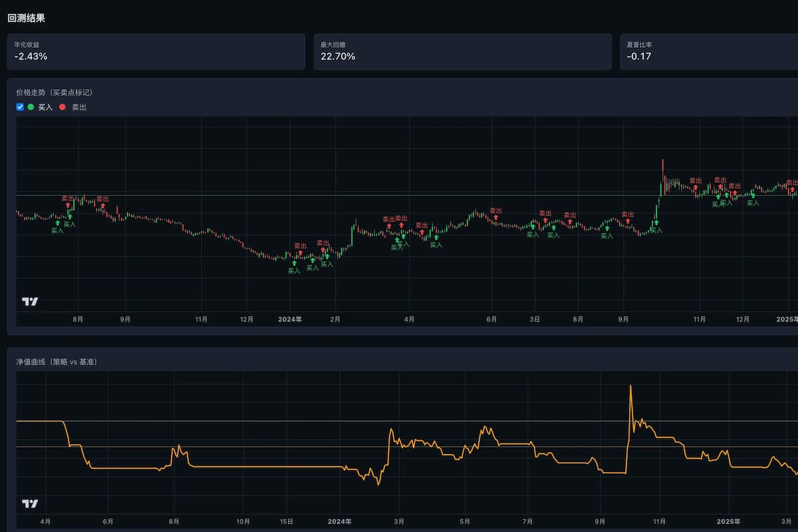Image resolution: width=798 pixels, height=532 pixels.
Task: Click the 买入 legend text label
Action: coord(45,107)
